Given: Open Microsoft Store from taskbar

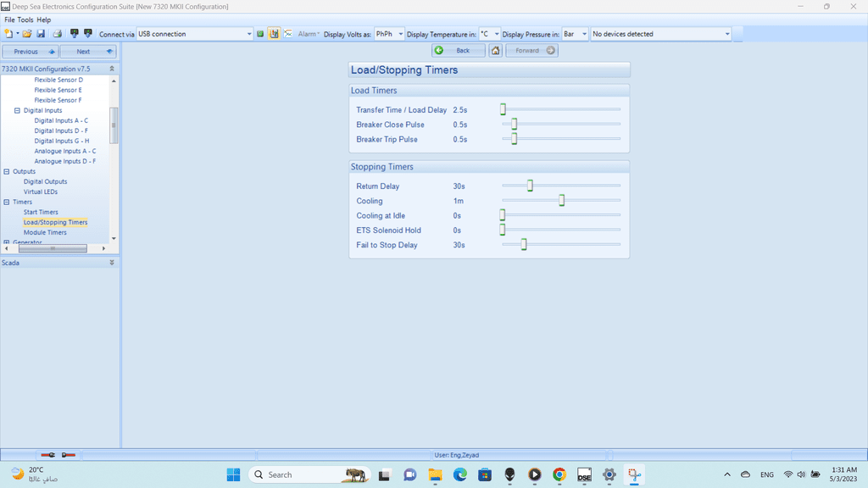Looking at the screenshot, I should pyautogui.click(x=485, y=474).
